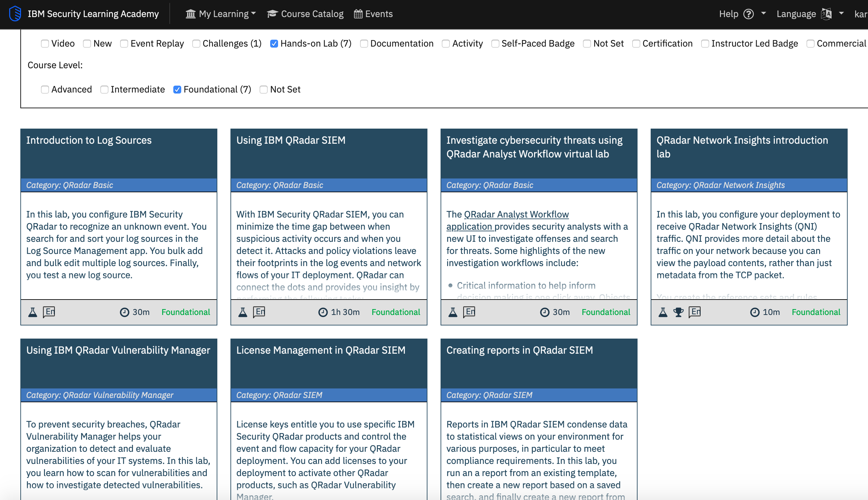Check the New filter checkbox
Screen dimensions: 868x500
click(87, 44)
